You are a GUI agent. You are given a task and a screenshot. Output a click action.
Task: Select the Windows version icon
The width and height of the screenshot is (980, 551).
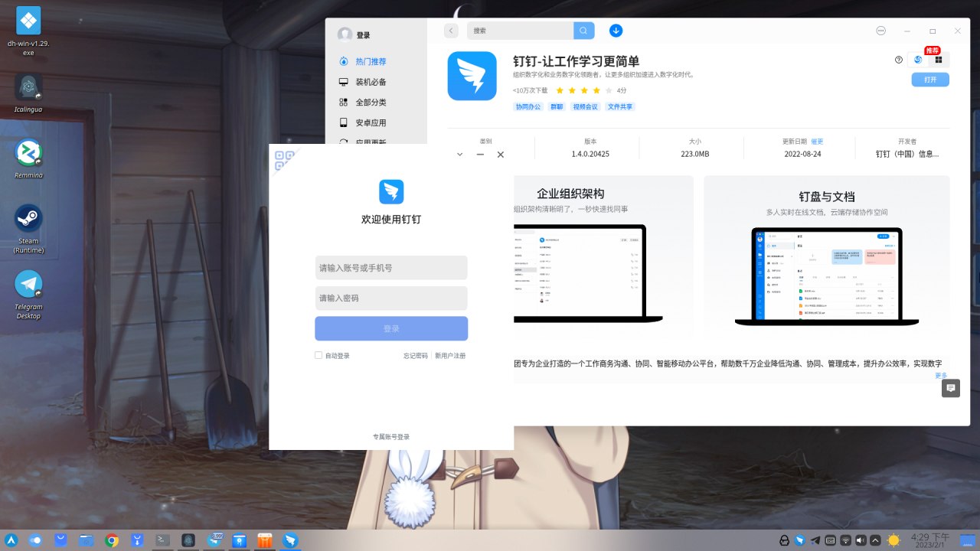(x=939, y=60)
